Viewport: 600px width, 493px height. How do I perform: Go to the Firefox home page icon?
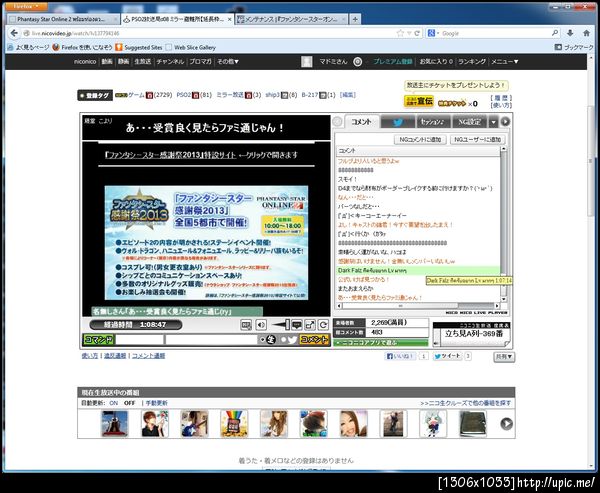pyautogui.click(x=586, y=33)
